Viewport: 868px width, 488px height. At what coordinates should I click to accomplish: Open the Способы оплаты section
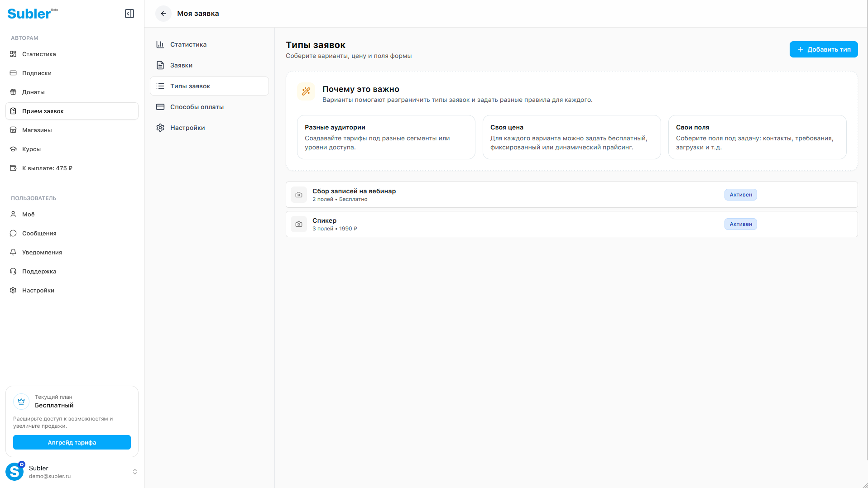[x=197, y=107]
